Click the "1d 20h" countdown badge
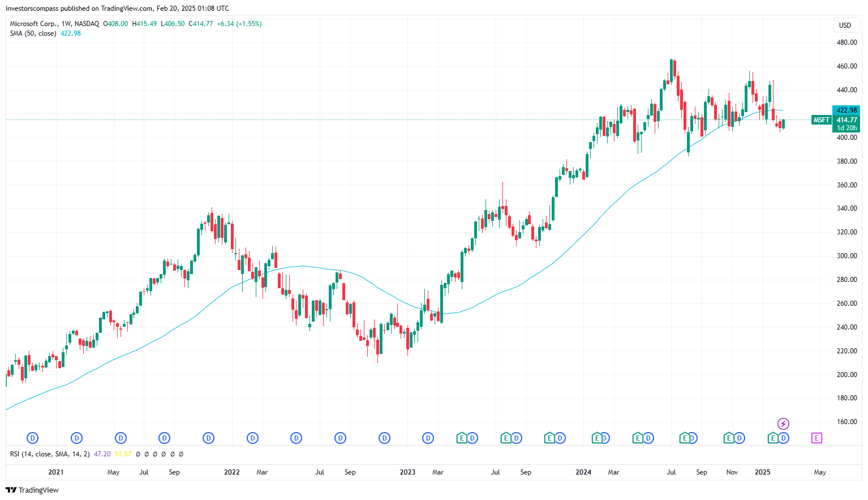This screenshot has width=868, height=500. coord(846,128)
